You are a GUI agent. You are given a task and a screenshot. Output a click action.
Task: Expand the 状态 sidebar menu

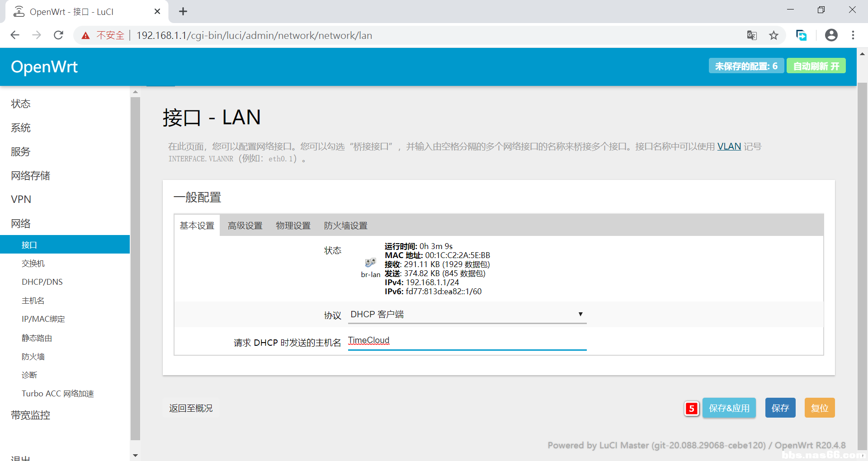21,104
